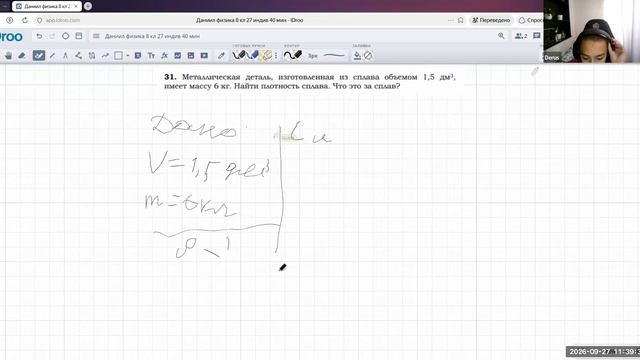Select the eyedropper color picker
The image size is (640, 360).
coord(221,56)
